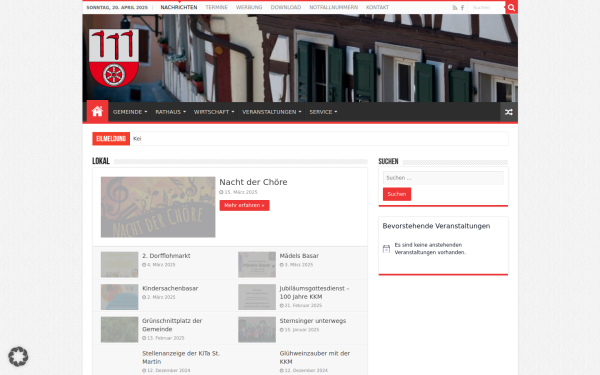Image resolution: width=600 pixels, height=375 pixels.
Task: Click the red Suchen sidebar button
Action: click(397, 194)
